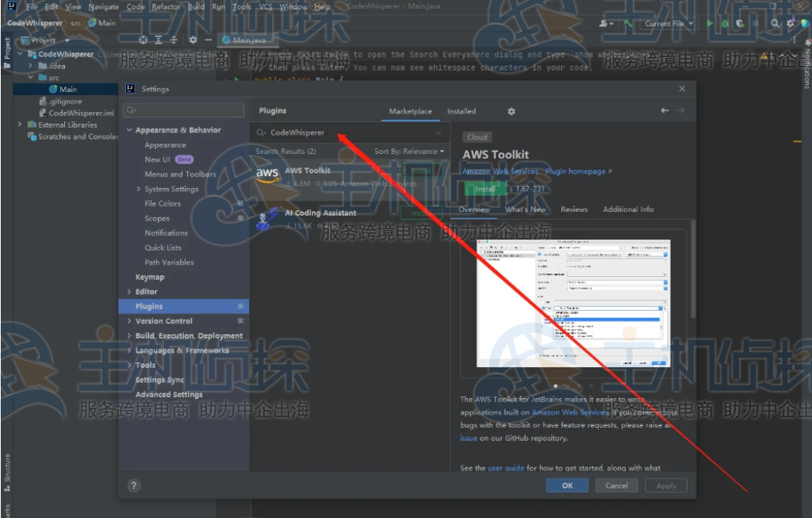Viewport: 812px width, 518px height.
Task: Open the Refactor menu
Action: point(166,6)
